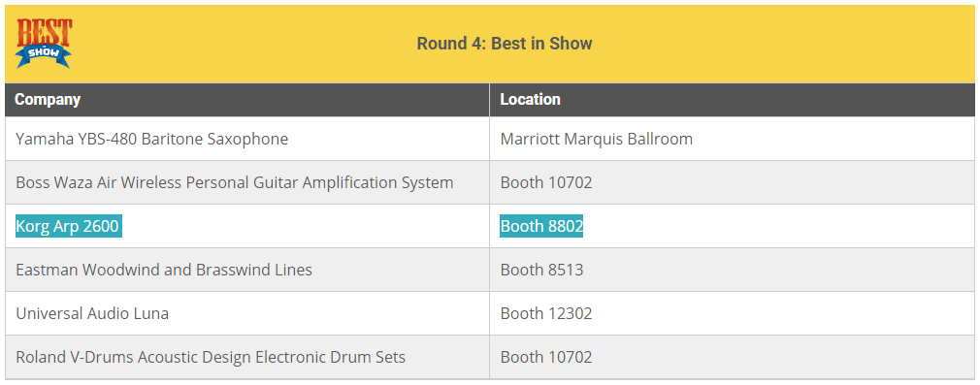Click the Best in Show logo icon
This screenshot has height=385, width=980.
point(44,43)
